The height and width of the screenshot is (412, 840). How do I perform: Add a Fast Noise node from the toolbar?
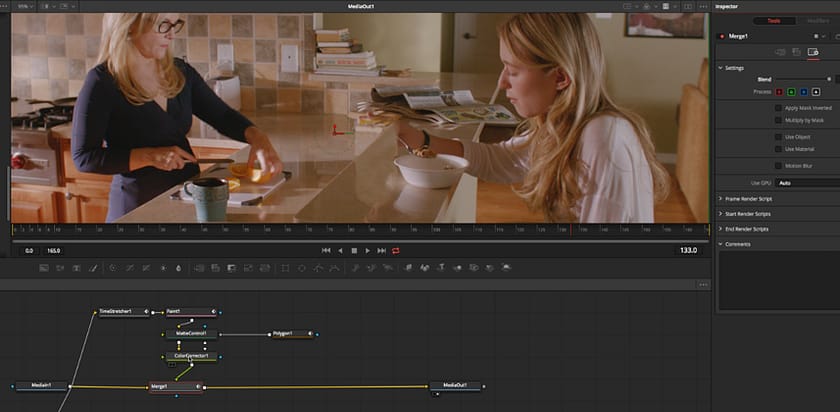click(x=60, y=267)
